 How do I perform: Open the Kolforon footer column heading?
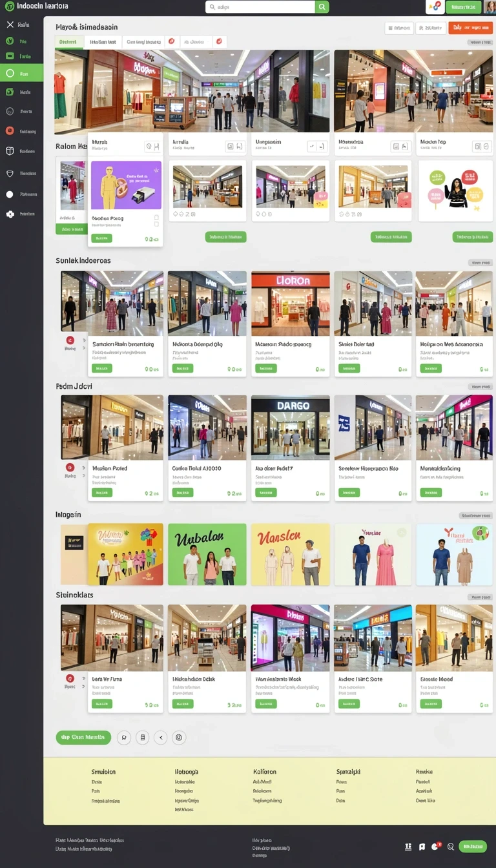tap(265, 772)
